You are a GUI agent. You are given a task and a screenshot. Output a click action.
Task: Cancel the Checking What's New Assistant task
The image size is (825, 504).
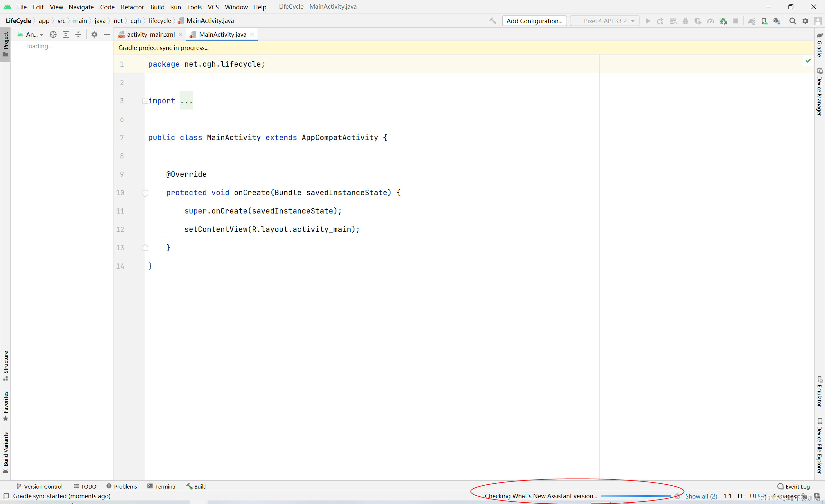click(x=677, y=496)
